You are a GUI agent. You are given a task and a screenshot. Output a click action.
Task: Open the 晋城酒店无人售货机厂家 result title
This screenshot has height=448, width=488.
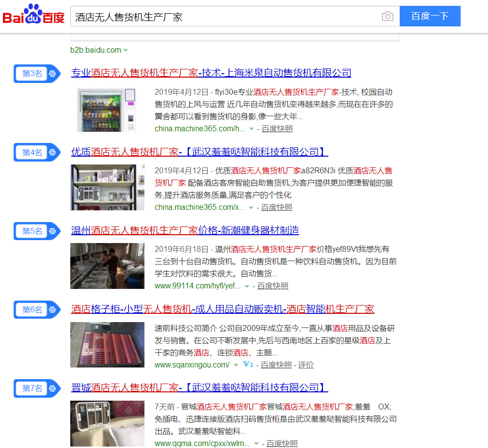click(200, 387)
